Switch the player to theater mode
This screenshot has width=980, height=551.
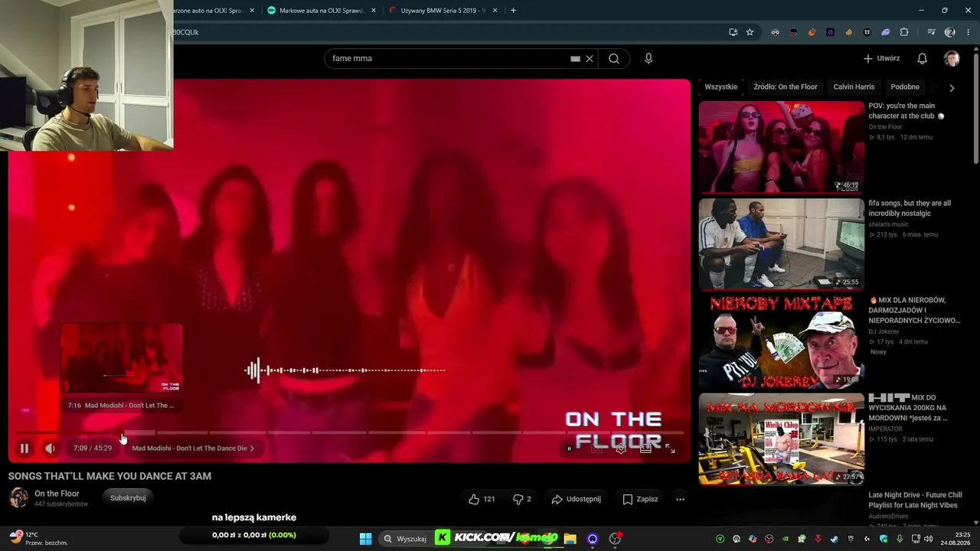pyautogui.click(x=645, y=448)
